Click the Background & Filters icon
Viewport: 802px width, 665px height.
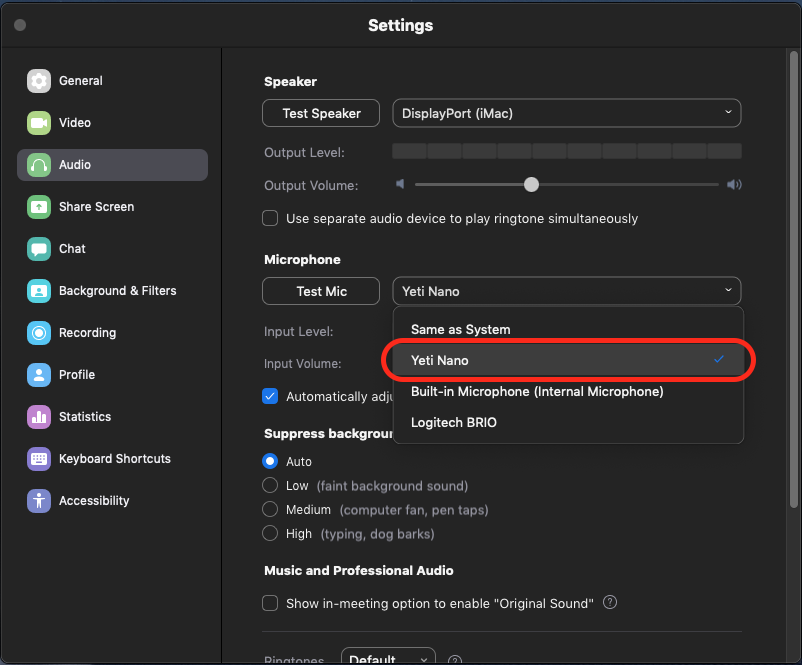(x=39, y=291)
